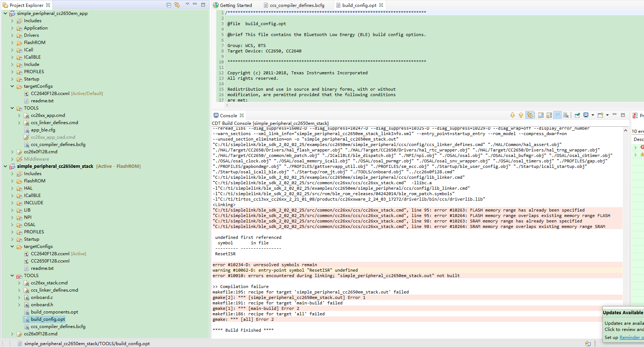This screenshot has height=347, width=644.
Task: Click the updates status bar icon
Action: pos(588,343)
